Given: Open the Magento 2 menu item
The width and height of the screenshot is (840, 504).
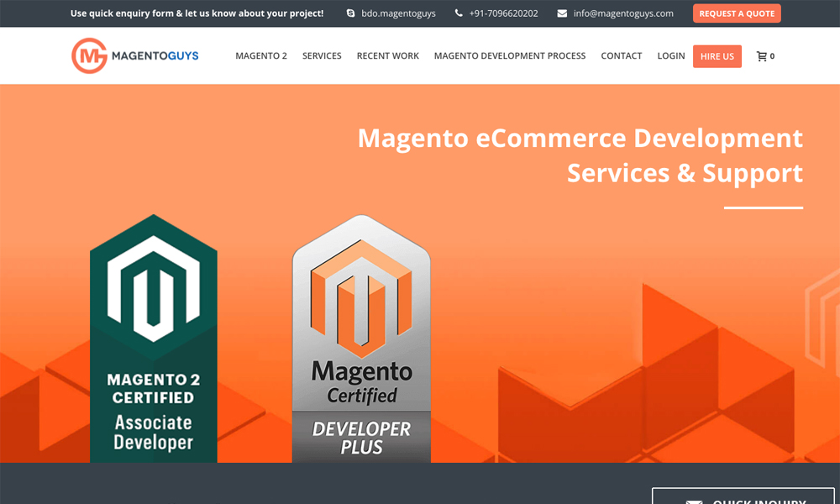Looking at the screenshot, I should [261, 56].
